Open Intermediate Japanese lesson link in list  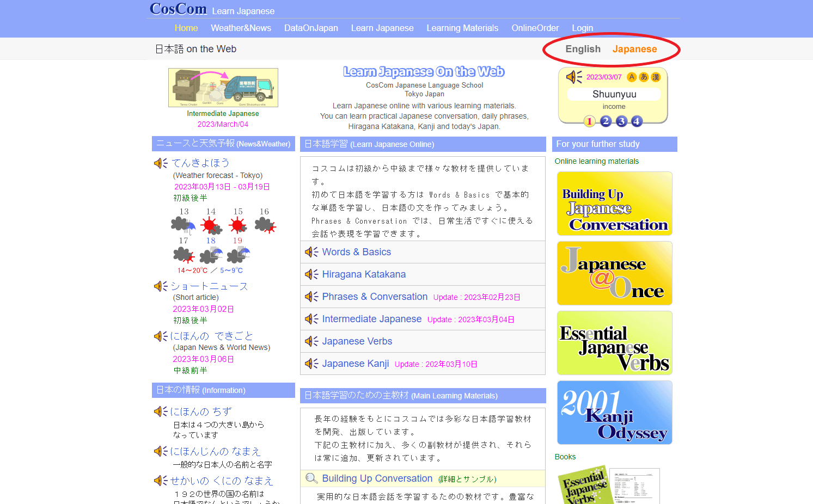[x=371, y=319]
